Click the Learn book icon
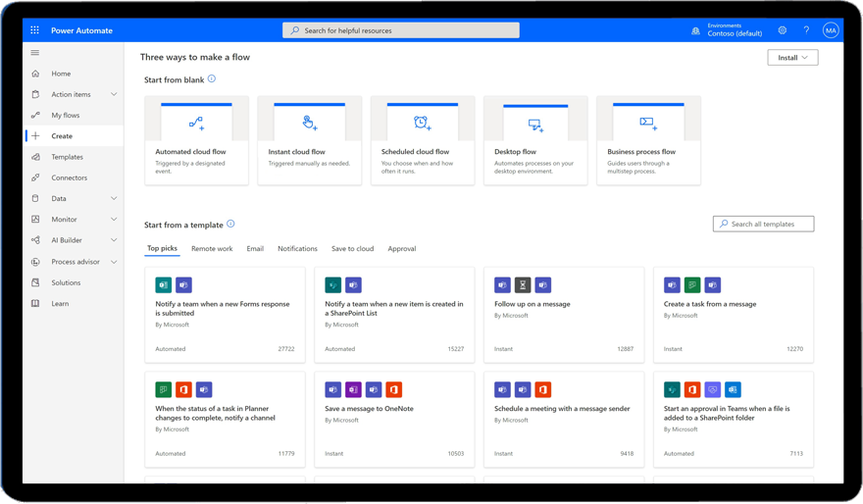The width and height of the screenshot is (863, 504). coord(35,303)
